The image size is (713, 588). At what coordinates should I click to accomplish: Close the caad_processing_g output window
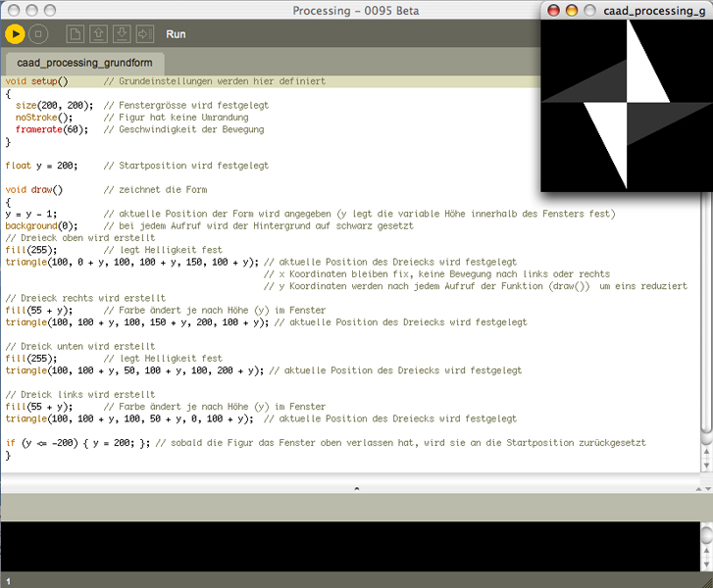pyautogui.click(x=553, y=11)
